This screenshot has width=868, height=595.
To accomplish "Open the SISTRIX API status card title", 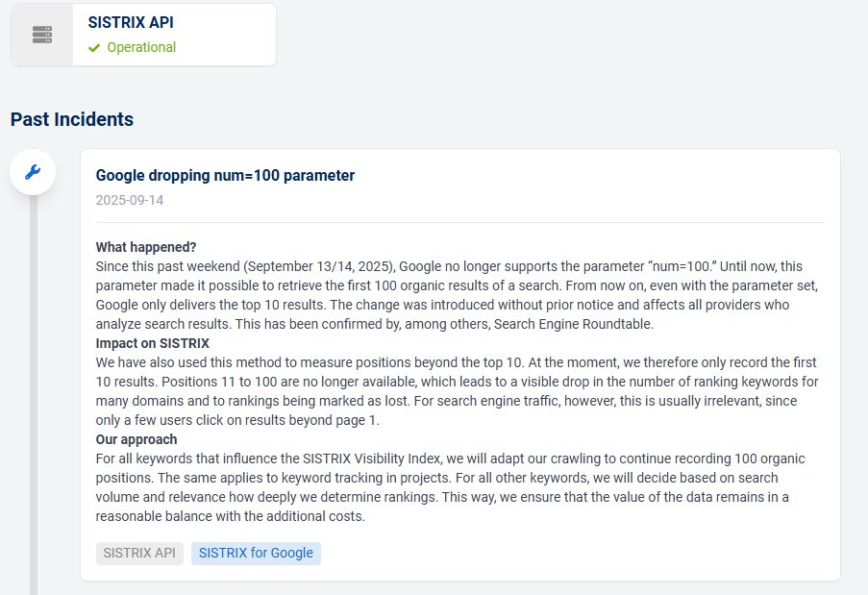I will [x=131, y=22].
